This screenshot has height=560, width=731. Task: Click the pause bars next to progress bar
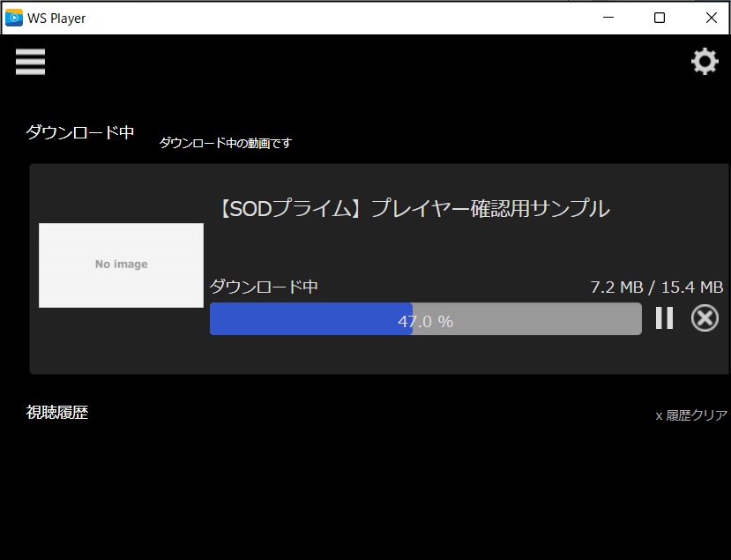(663, 318)
